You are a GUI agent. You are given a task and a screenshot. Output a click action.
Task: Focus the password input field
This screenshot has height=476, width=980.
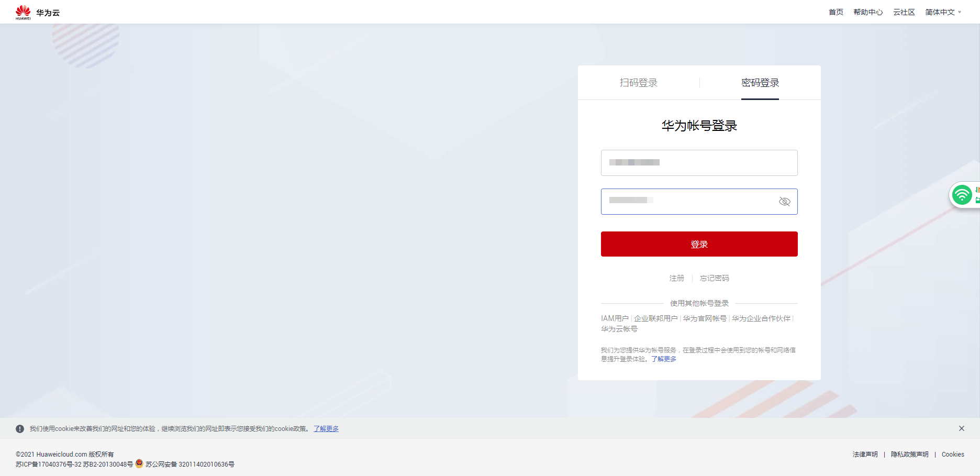(699, 202)
